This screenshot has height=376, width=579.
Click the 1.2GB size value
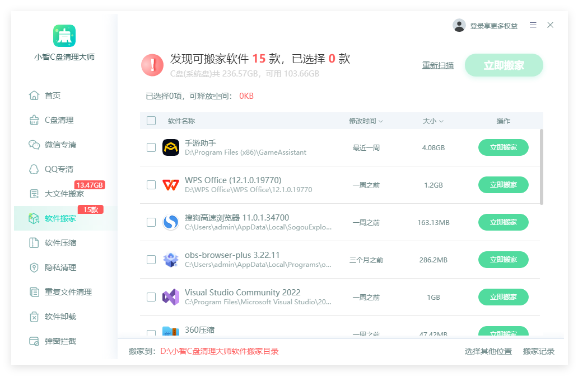[x=434, y=185]
